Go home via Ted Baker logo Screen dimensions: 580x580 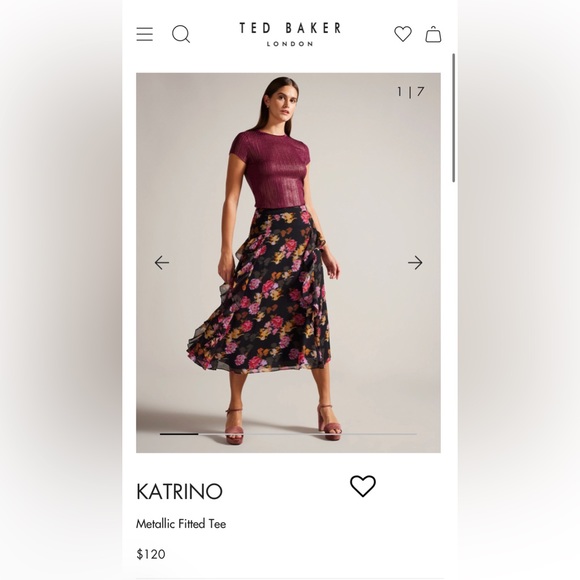(x=290, y=28)
